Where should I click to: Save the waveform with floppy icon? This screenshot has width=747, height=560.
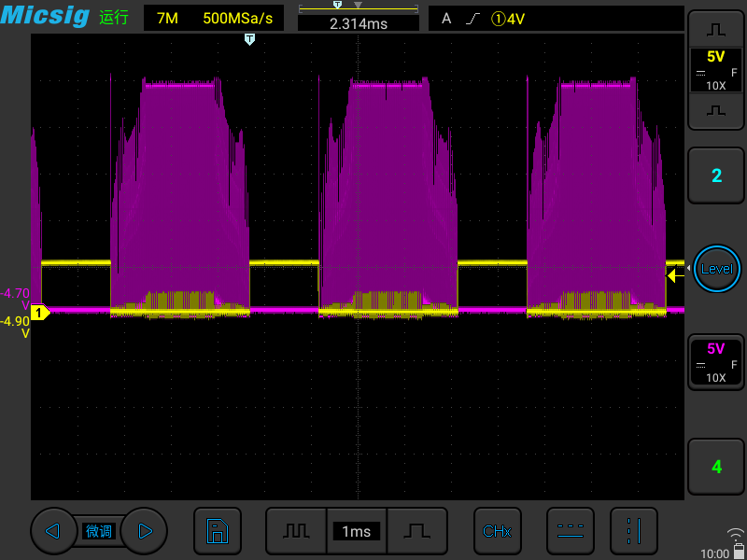point(218,531)
